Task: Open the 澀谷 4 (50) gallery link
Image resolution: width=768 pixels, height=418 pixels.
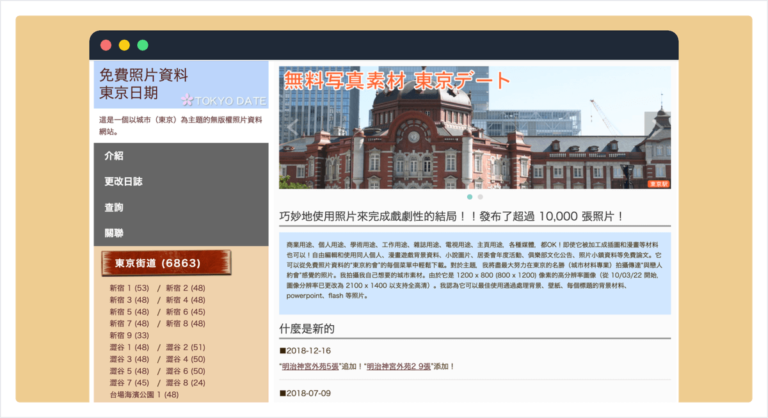Action: click(185, 359)
